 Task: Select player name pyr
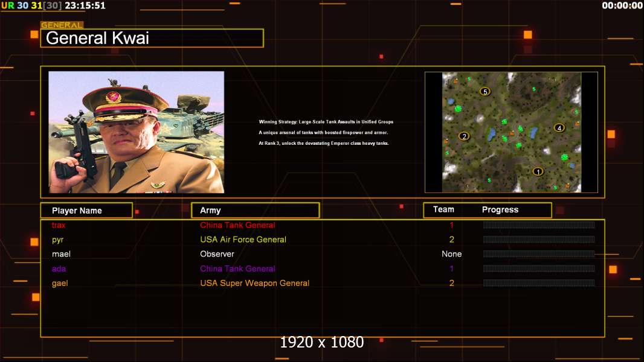(x=57, y=240)
